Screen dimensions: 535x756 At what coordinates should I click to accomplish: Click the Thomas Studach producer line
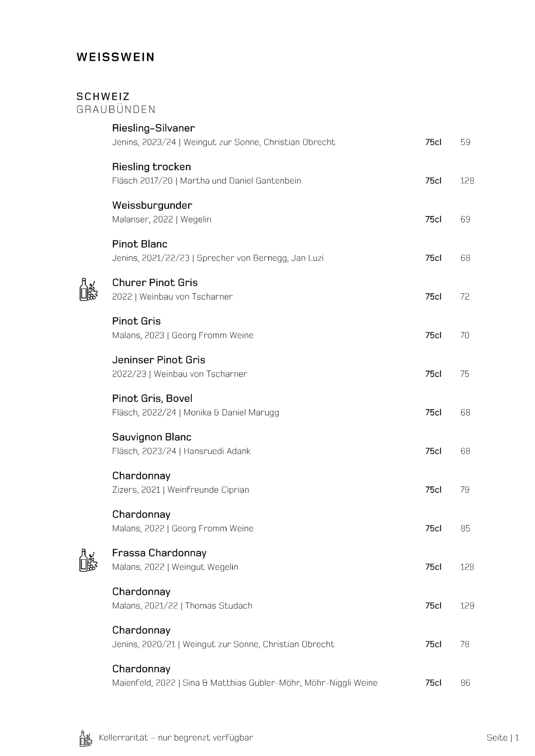click(x=182, y=606)
